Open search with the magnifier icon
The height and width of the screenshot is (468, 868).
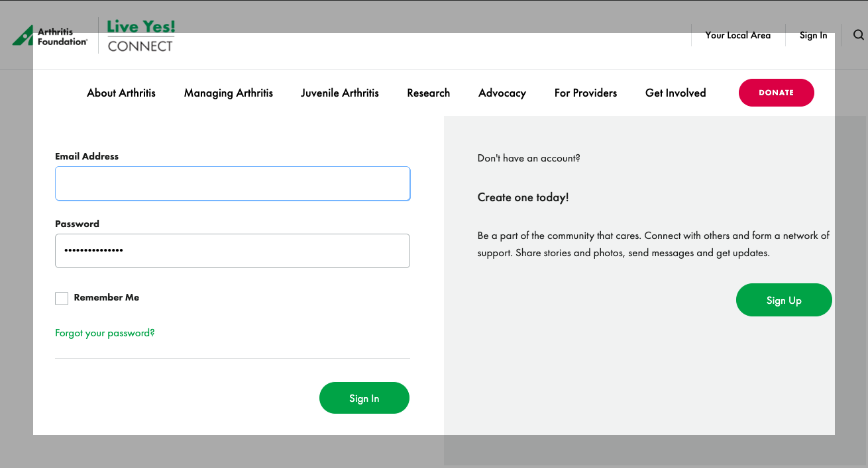858,35
